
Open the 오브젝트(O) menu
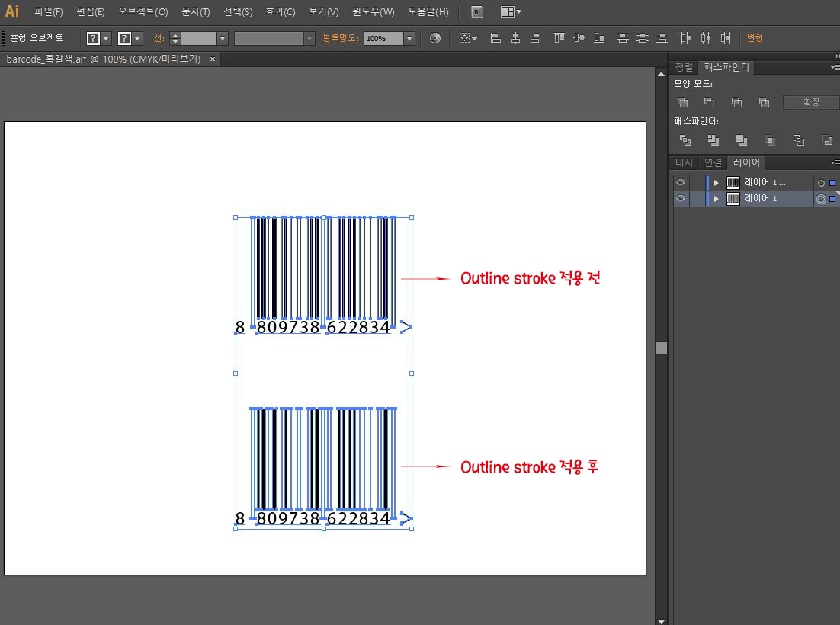click(x=143, y=11)
